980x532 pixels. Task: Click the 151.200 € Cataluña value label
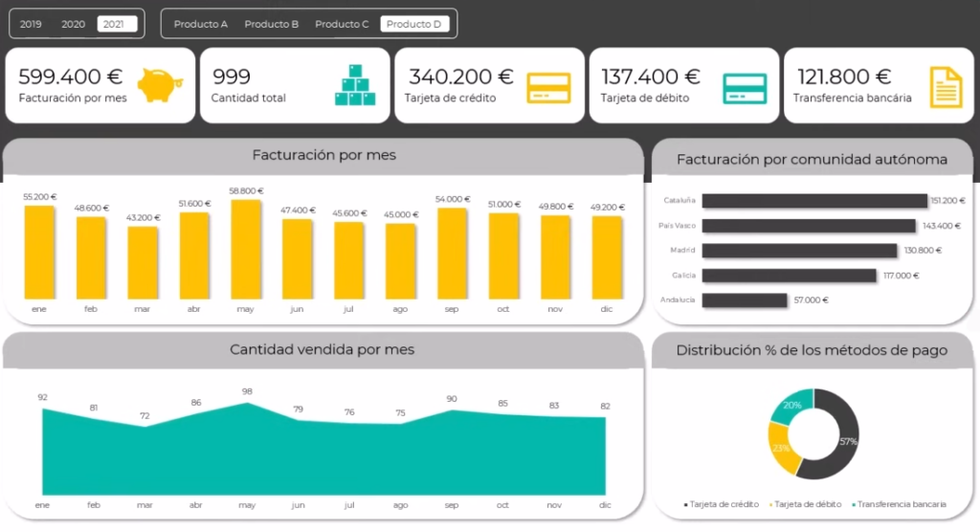[948, 201]
